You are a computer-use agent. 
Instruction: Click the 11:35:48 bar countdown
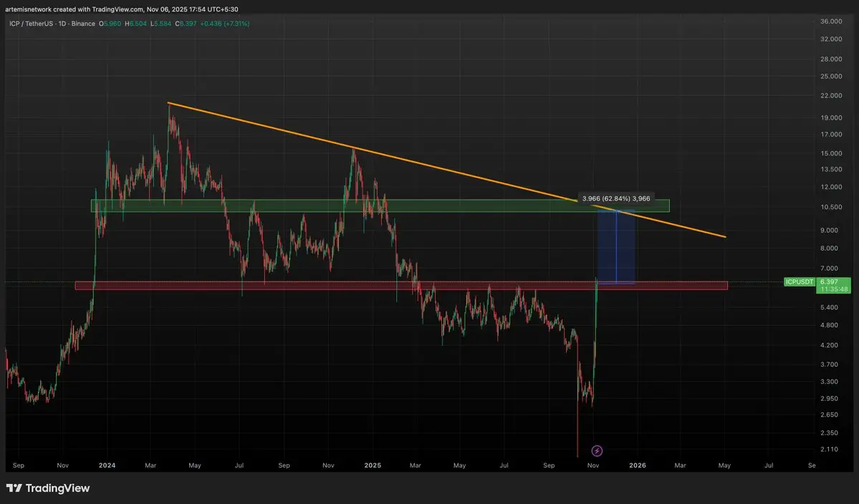point(833,289)
